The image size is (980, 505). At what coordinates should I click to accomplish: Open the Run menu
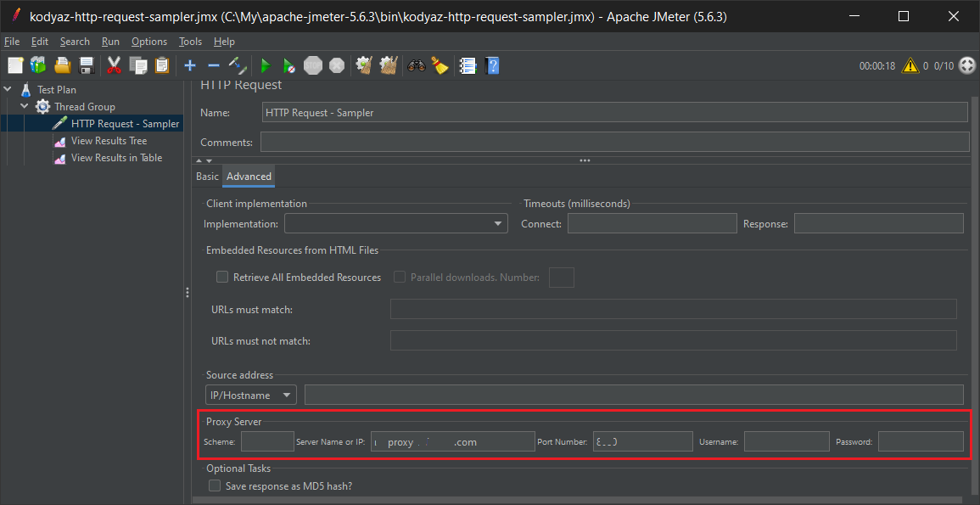110,42
